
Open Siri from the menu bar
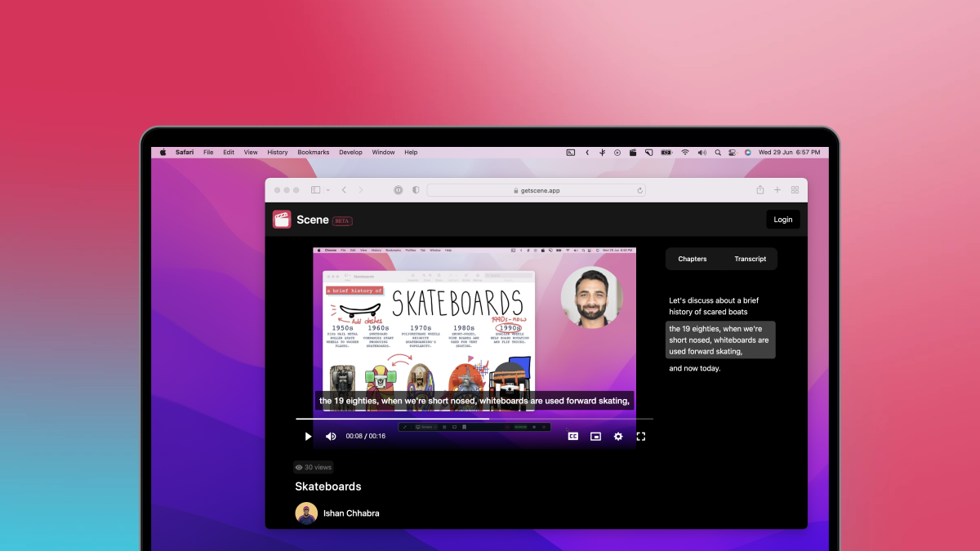tap(748, 153)
